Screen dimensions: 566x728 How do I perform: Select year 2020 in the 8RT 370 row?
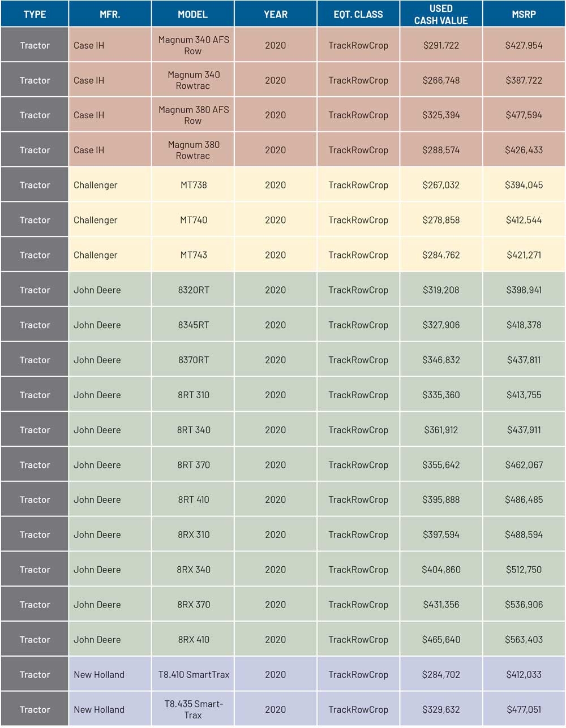pos(276,465)
